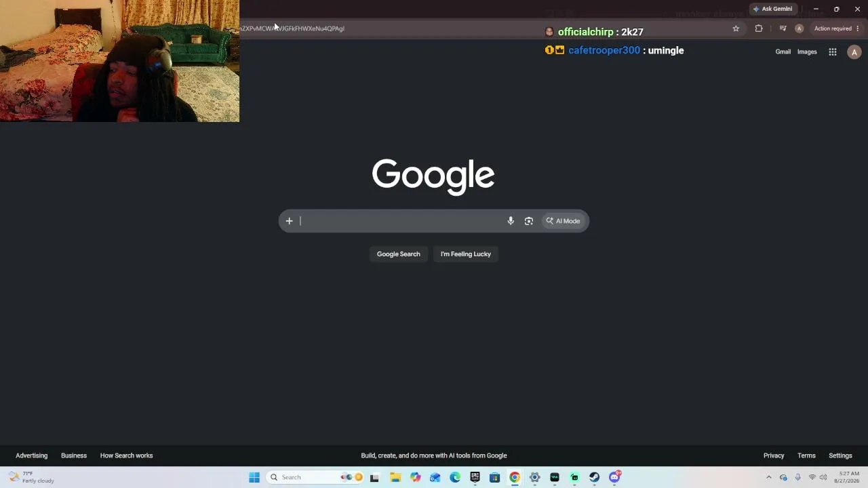Open How Search works link

tap(127, 455)
